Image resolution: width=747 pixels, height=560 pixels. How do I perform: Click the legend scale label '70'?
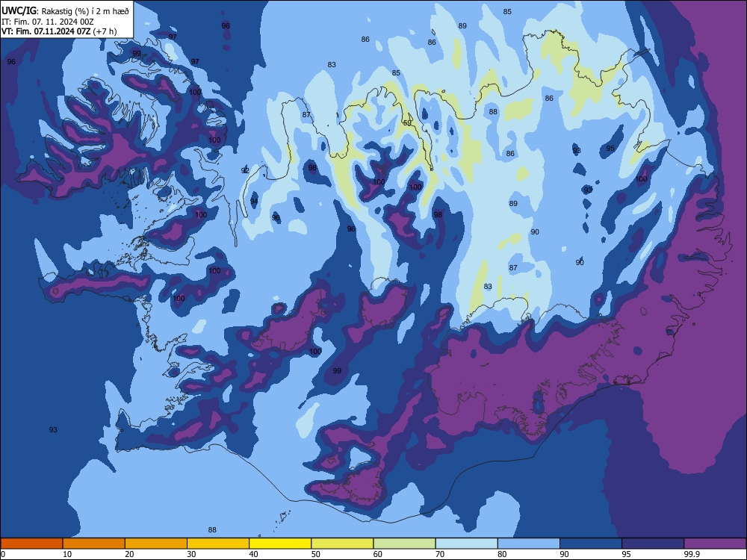click(440, 554)
